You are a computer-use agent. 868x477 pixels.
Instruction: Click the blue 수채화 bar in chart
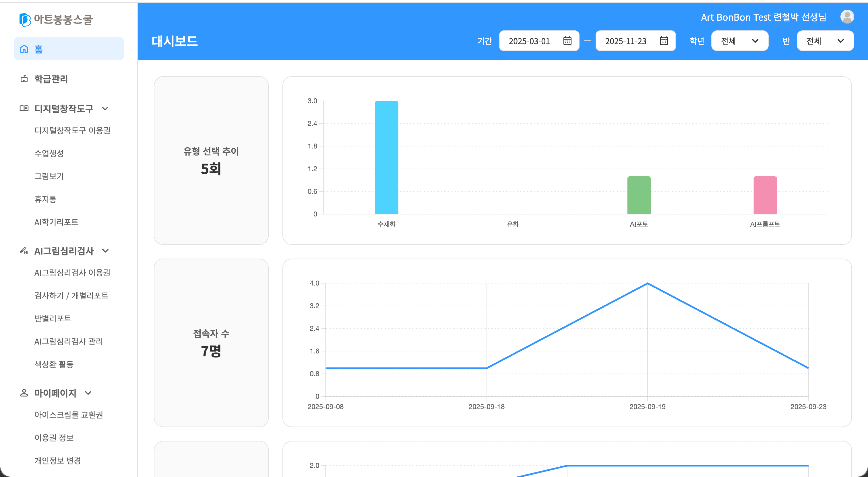386,157
